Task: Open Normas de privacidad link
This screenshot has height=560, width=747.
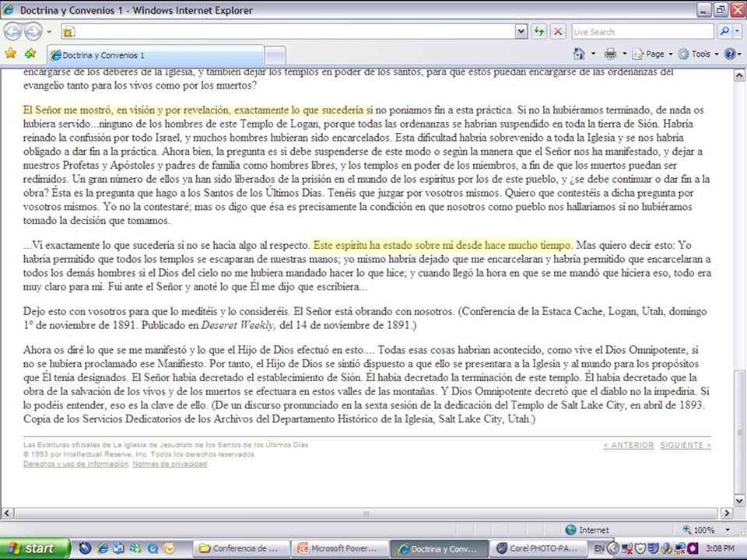Action: [x=170, y=464]
